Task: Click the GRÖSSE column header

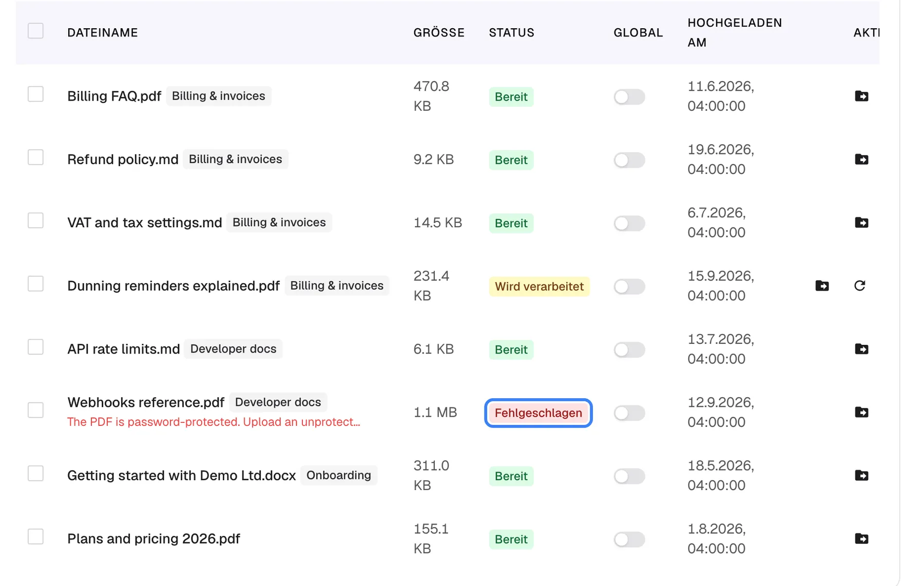Action: (x=439, y=33)
